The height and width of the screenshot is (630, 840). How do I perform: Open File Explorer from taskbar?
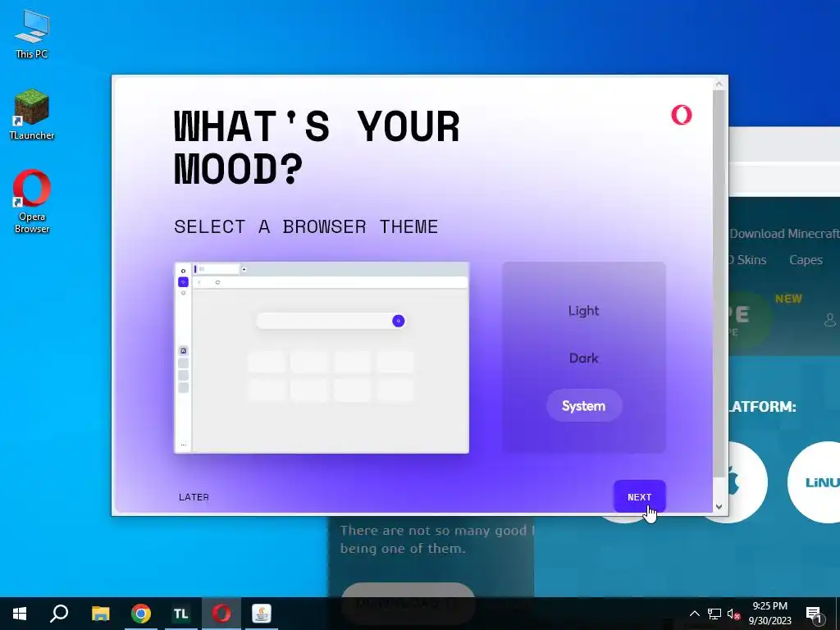tap(100, 614)
